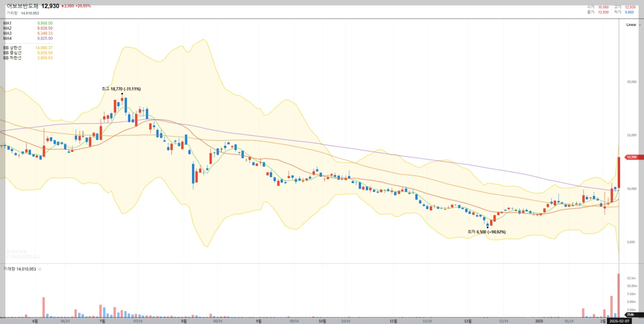644x324 pixels.
Task: Click the 01/14 date on time axis
Action: coord(569,321)
